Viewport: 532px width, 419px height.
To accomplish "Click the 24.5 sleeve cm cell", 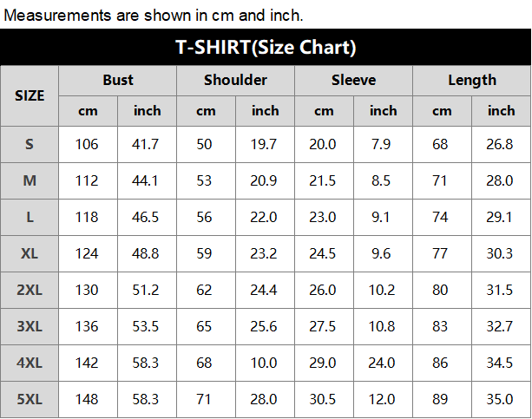I will [324, 254].
